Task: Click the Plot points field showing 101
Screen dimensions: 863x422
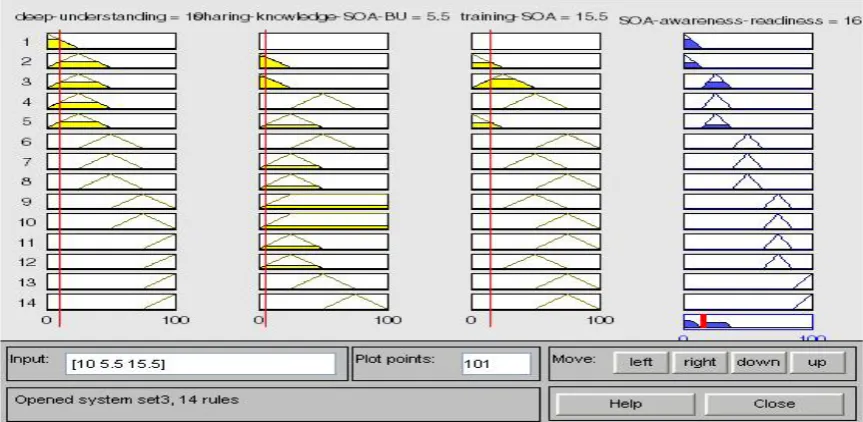Action: [496, 364]
